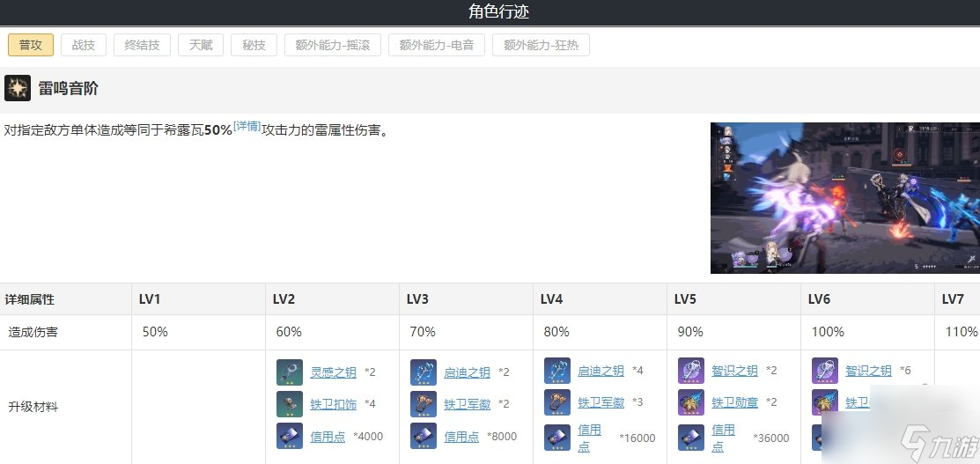Click the 启迪之钥 icon in the LV4 column

[557, 371]
